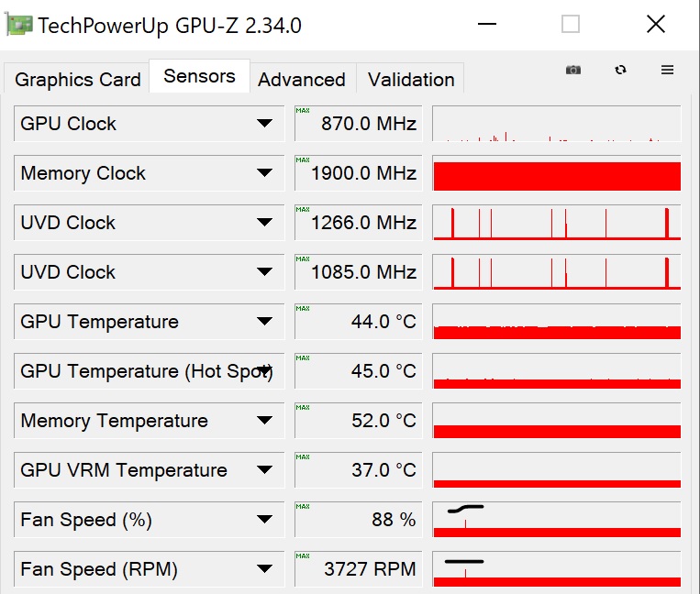Click the screenshot camera icon
The height and width of the screenshot is (594, 700).
point(573,70)
